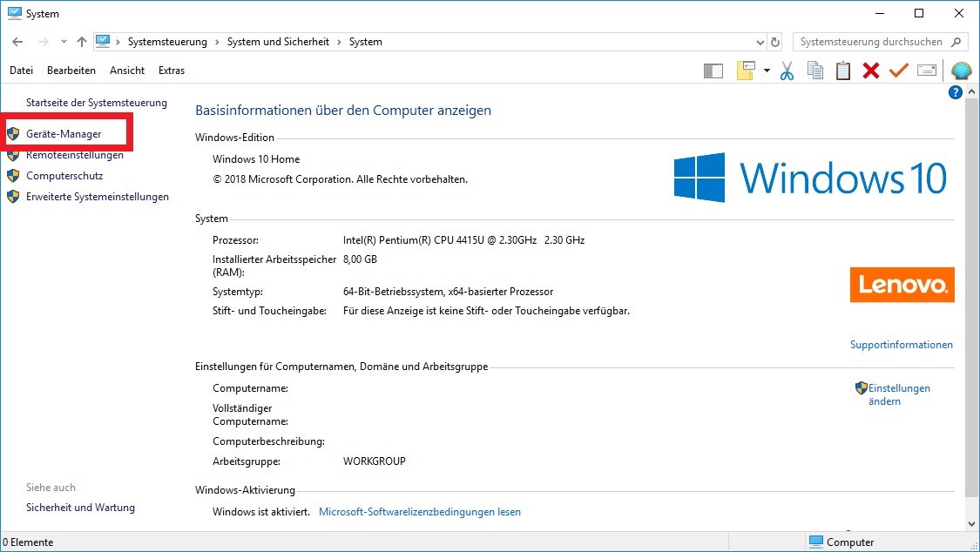Open the Datei menu

tap(21, 71)
